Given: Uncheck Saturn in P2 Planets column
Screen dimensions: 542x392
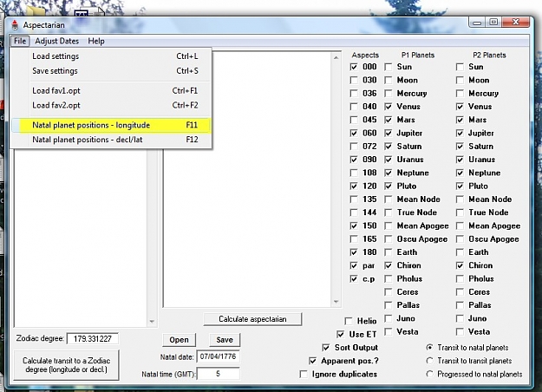Looking at the screenshot, I should point(460,147).
